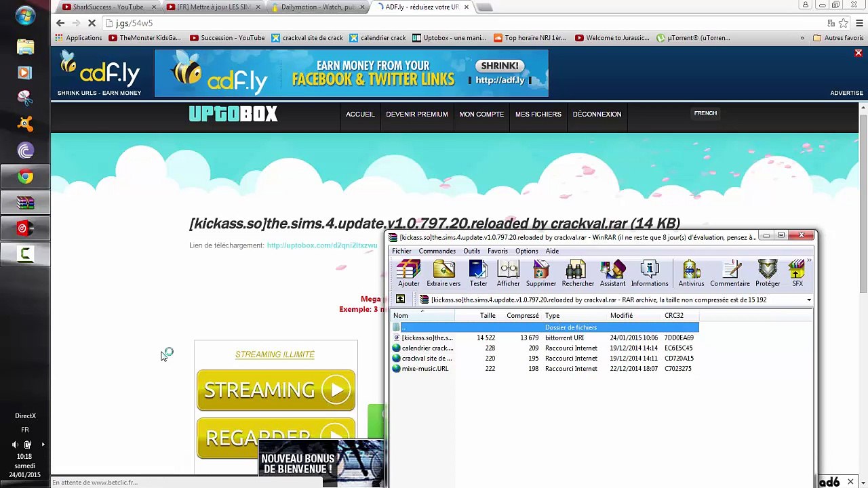Click DEVENIR PREMIUM link
The height and width of the screenshot is (488, 868).
416,114
